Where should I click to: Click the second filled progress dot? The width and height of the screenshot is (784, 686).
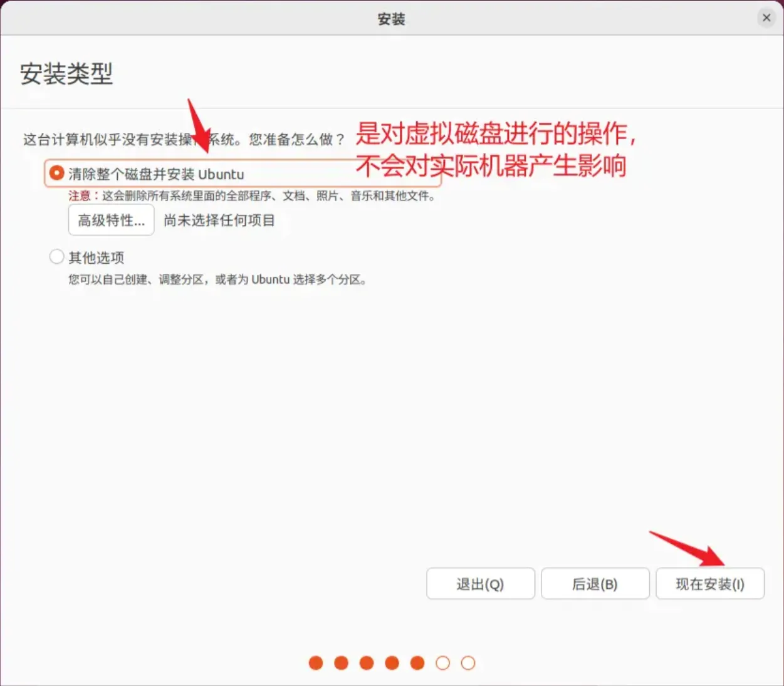[x=342, y=663]
